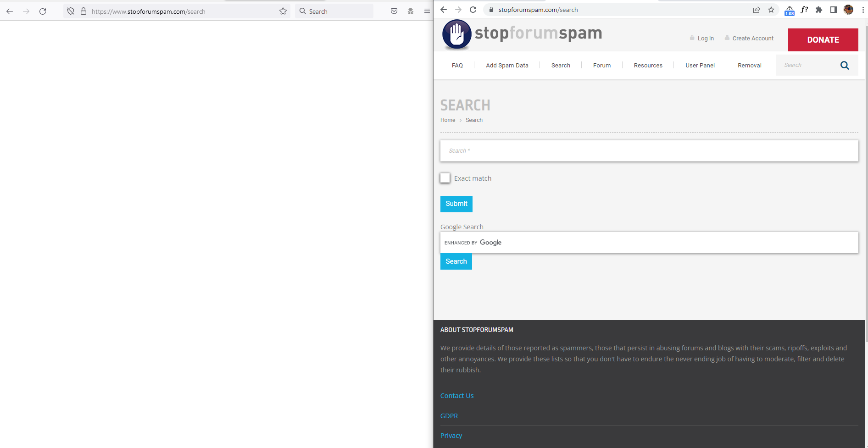Open Firefox tracking protection shield icon
Screen dimensions: 868x448
71,11
